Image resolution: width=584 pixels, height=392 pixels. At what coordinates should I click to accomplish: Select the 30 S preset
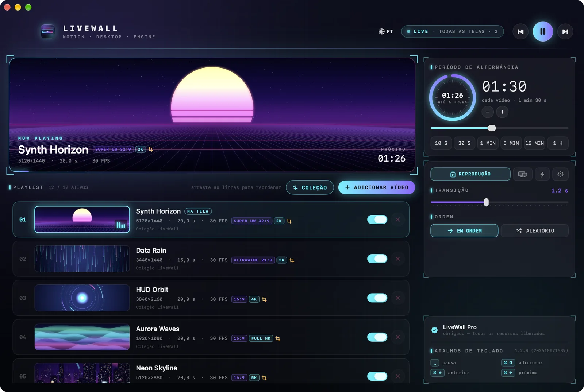tap(465, 143)
